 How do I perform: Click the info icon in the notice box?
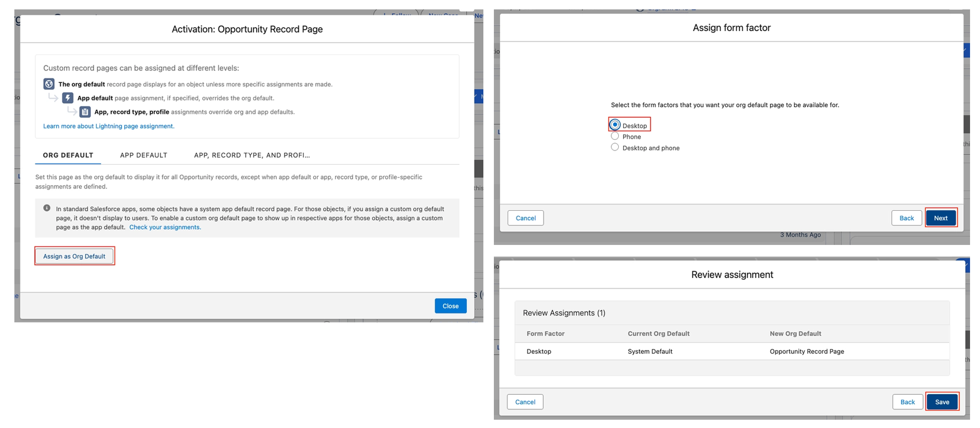click(x=47, y=208)
